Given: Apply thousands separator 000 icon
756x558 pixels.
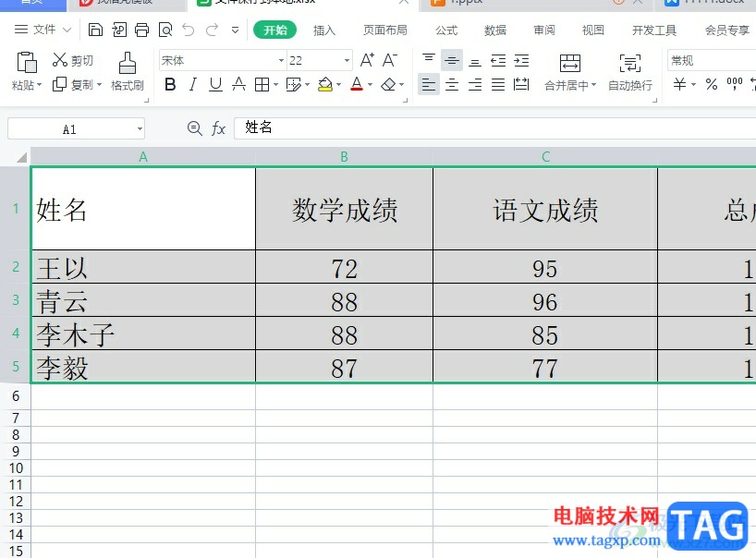Looking at the screenshot, I should tap(735, 85).
